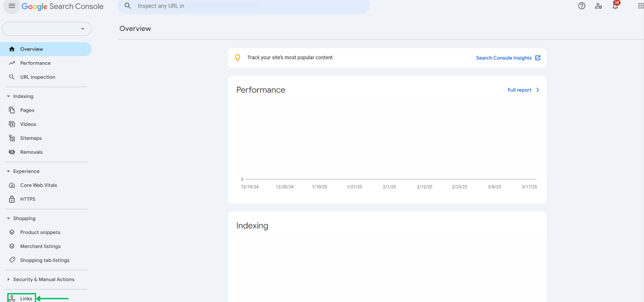Collapse the Experience section
This screenshot has height=302, width=644.
pyautogui.click(x=8, y=171)
